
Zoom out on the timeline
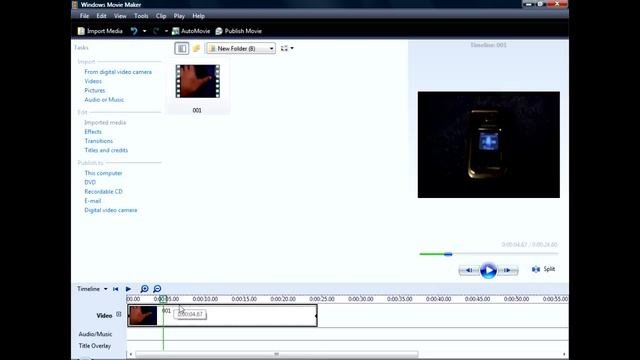click(x=157, y=289)
